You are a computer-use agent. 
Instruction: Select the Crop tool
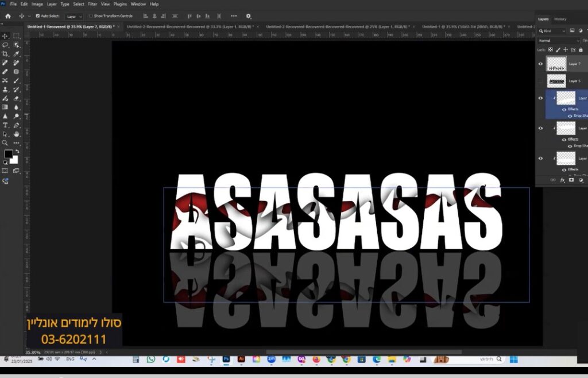point(5,53)
